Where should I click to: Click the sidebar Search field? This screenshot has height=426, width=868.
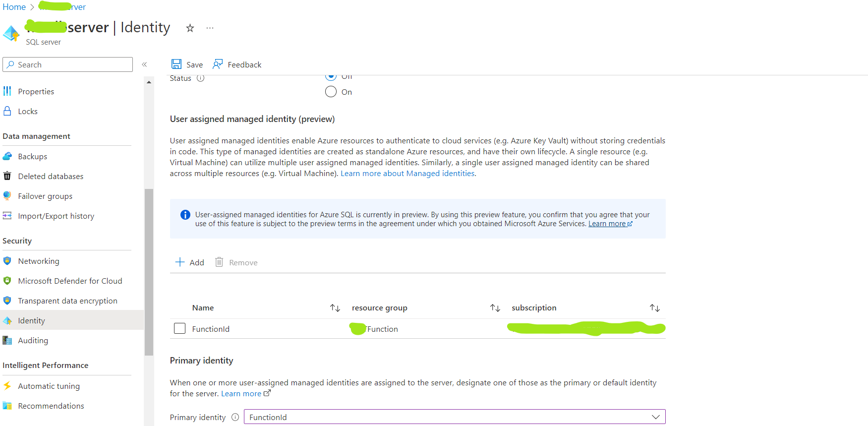click(67, 64)
